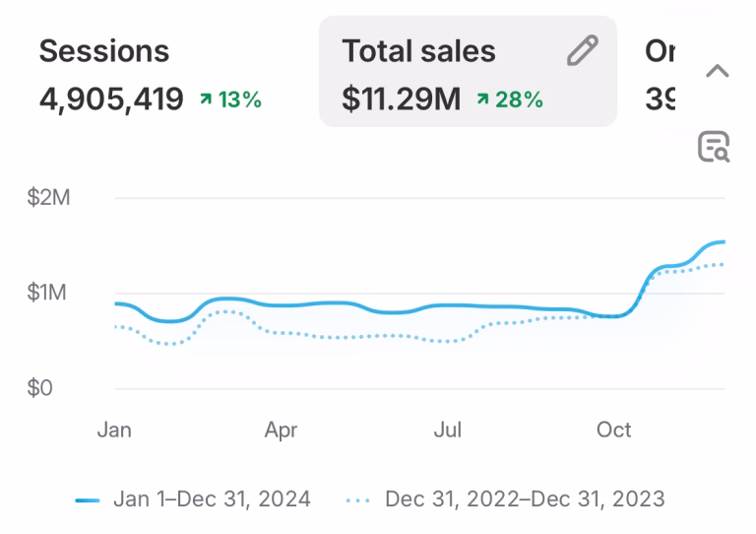The height and width of the screenshot is (534, 756).
Task: Toggle the Jan 1–Dec 31, 2024 legend series
Action: [x=213, y=500]
